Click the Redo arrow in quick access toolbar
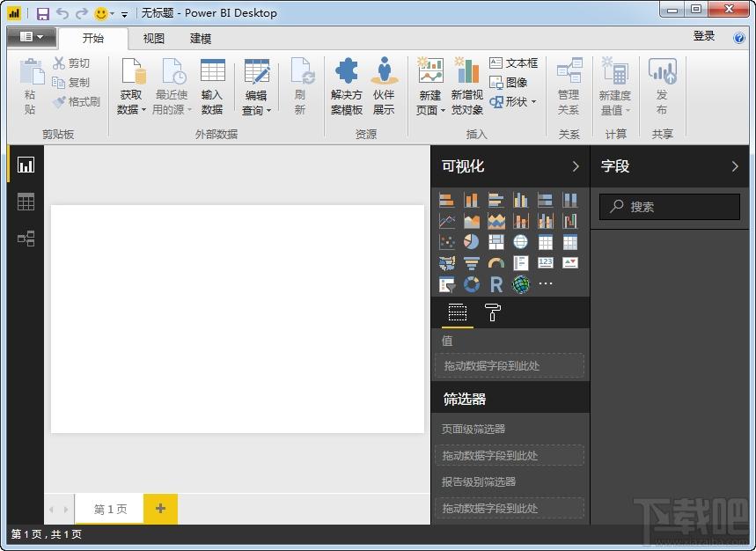 [x=82, y=13]
